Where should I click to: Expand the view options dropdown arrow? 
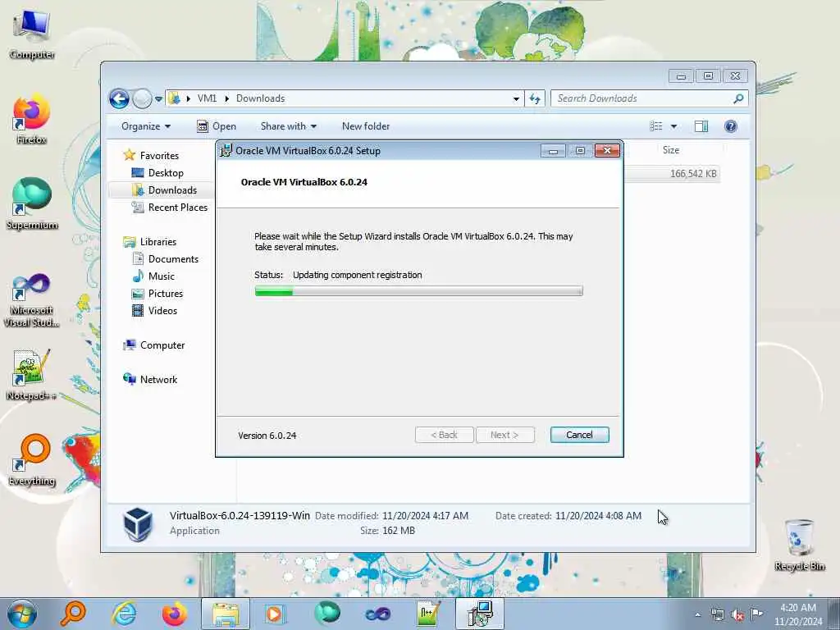(x=674, y=126)
